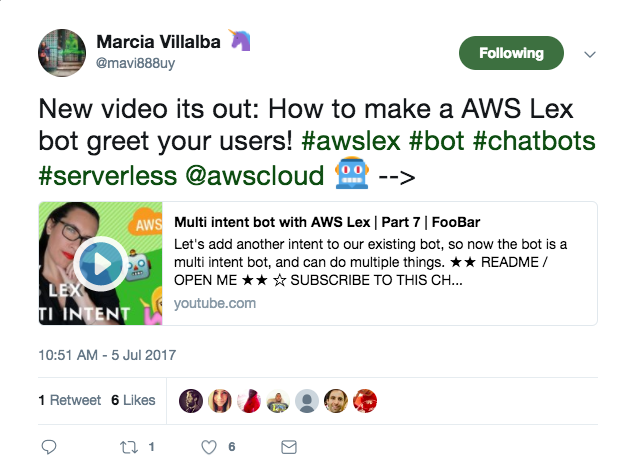
Task: View the 1 Retweet list
Action: point(70,400)
